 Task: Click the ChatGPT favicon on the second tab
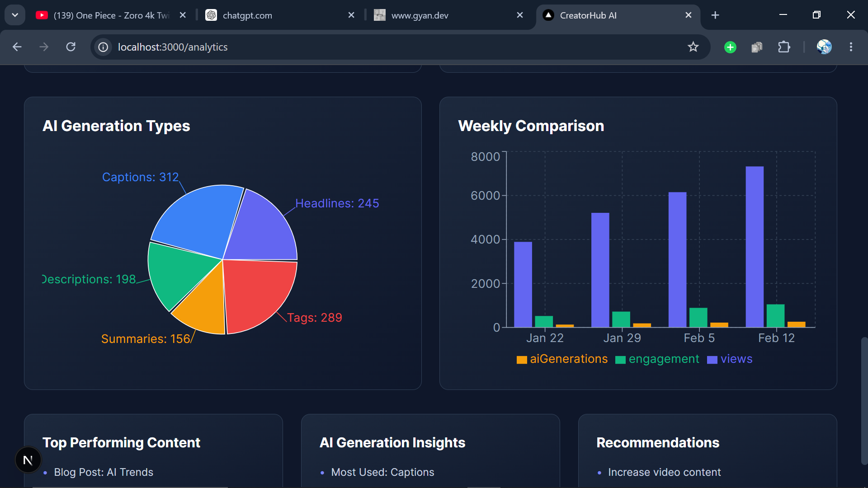[211, 15]
